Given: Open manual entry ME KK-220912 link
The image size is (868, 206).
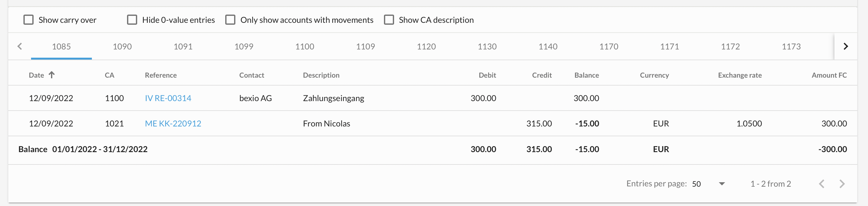Looking at the screenshot, I should [x=173, y=123].
